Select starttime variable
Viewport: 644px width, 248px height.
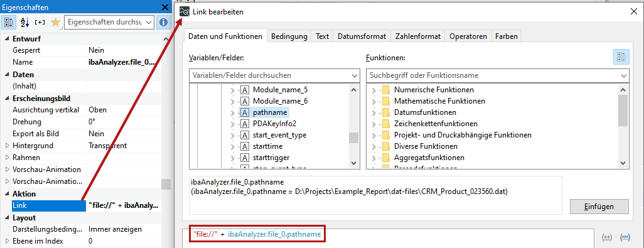267,146
